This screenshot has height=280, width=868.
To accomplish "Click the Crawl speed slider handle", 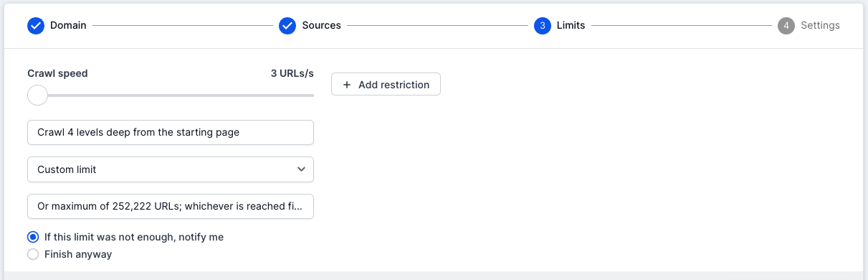I will pos(37,95).
